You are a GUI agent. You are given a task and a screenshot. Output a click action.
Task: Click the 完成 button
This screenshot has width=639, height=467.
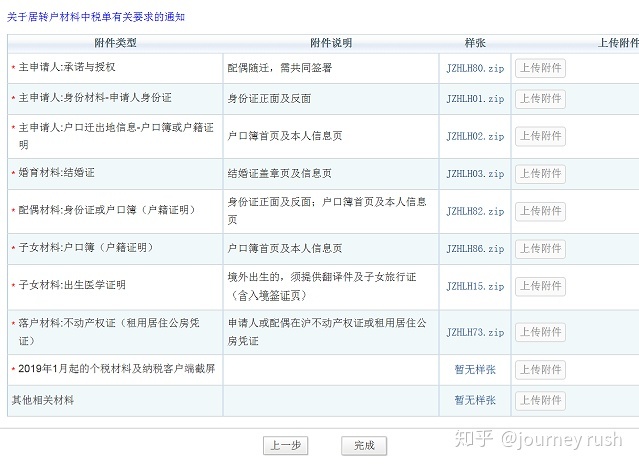(x=364, y=445)
